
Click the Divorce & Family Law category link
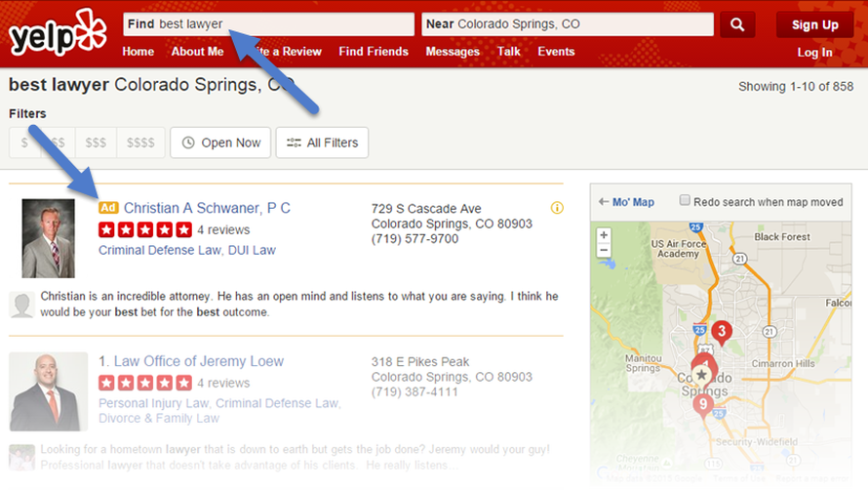(159, 419)
